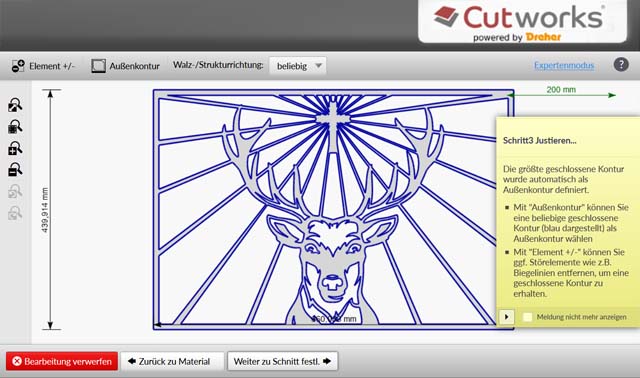This screenshot has height=378, width=640.
Task: Click the greyed undo-zoom magnifier icon
Action: click(15, 191)
